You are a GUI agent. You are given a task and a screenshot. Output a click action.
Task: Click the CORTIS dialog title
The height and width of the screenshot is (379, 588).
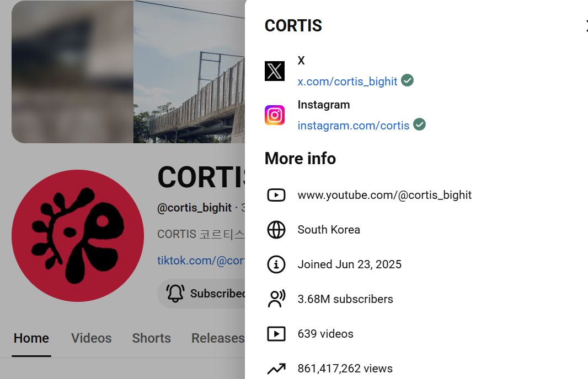293,26
